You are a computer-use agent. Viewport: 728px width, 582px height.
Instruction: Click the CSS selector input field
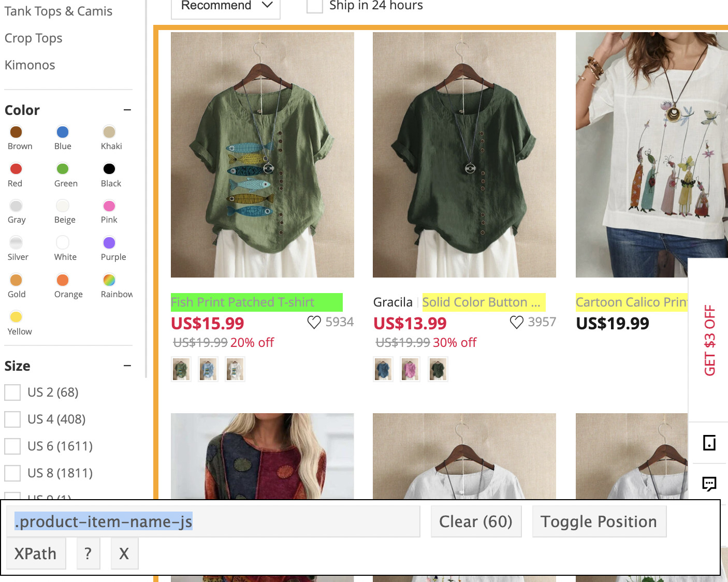pyautogui.click(x=213, y=521)
